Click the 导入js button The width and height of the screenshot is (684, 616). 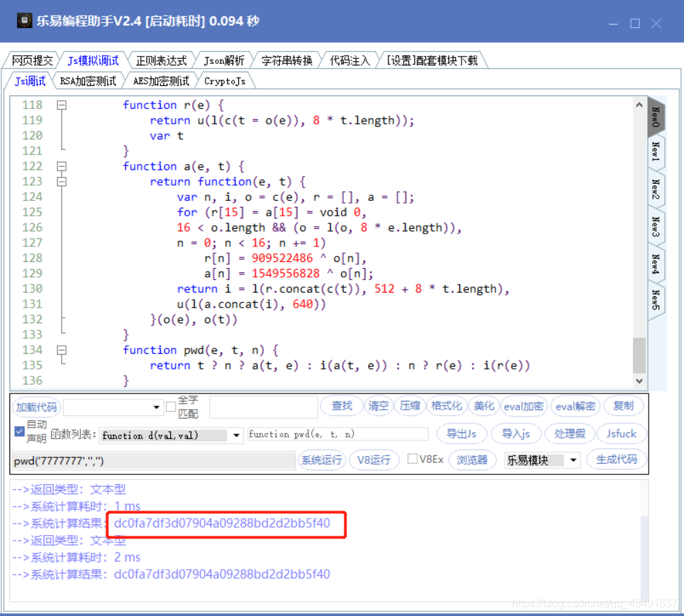pyautogui.click(x=516, y=434)
